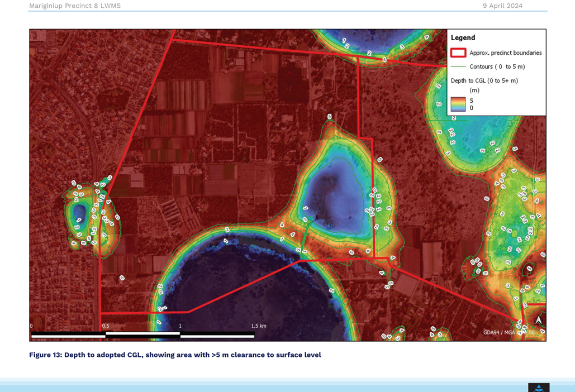Click the '0.5' scale bar label
575x392 pixels.
pyautogui.click(x=106, y=326)
